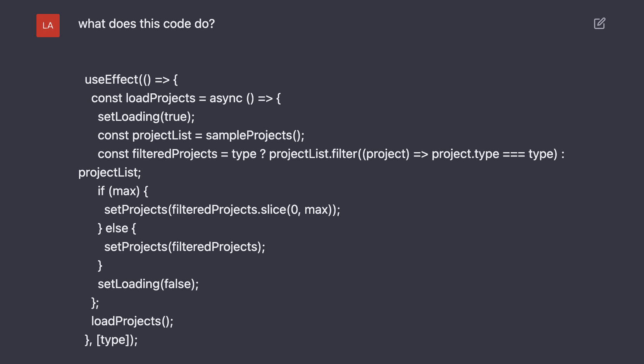This screenshot has height=364, width=644.
Task: Click the word 'sampleProjects()' in the code
Action: [x=255, y=136]
